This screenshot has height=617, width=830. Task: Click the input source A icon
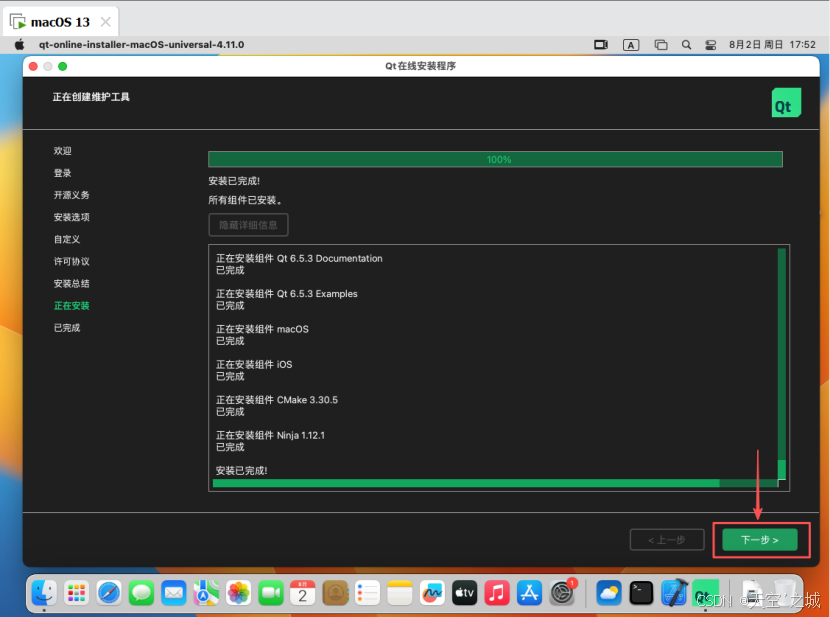point(630,45)
